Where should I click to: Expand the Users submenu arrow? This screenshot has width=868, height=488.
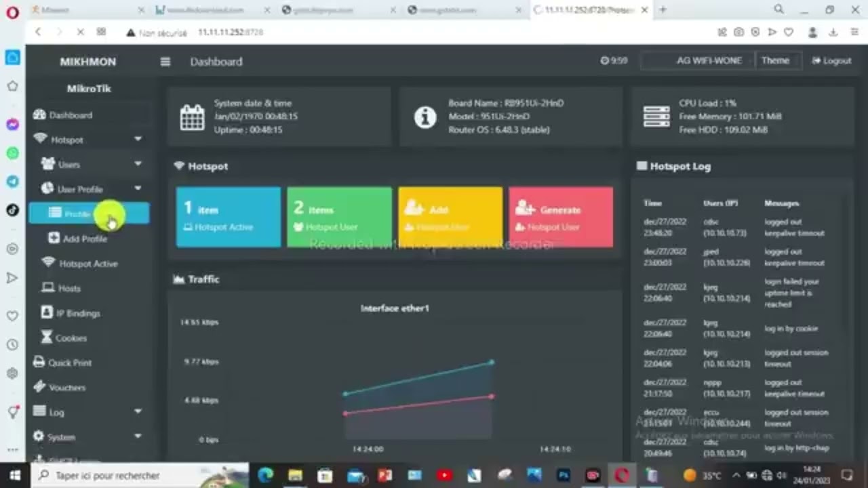pyautogui.click(x=138, y=164)
